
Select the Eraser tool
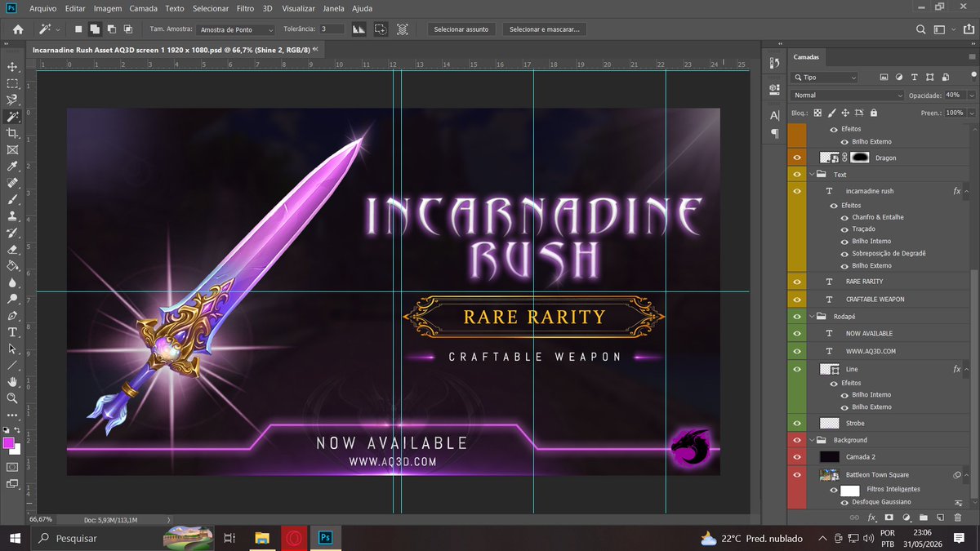click(x=12, y=250)
